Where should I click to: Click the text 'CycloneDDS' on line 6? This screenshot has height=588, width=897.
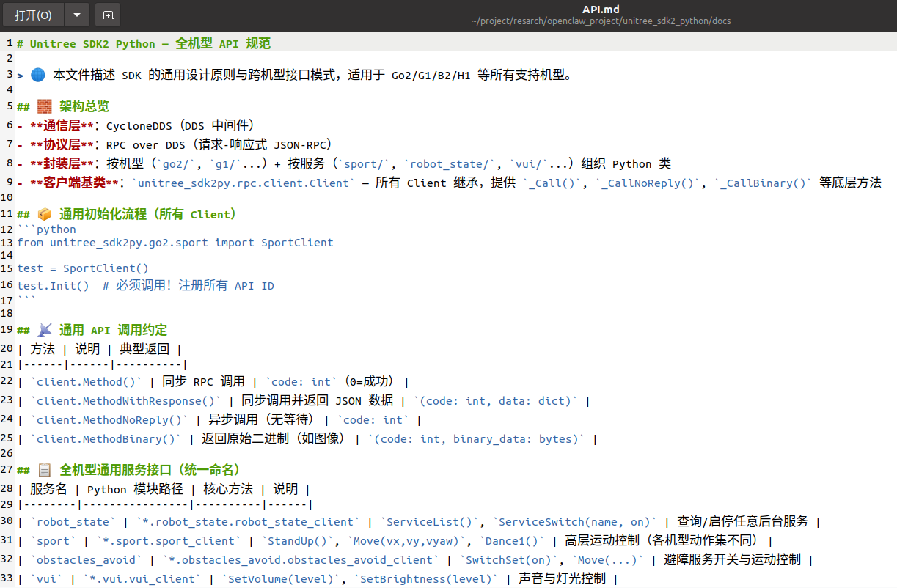point(139,125)
